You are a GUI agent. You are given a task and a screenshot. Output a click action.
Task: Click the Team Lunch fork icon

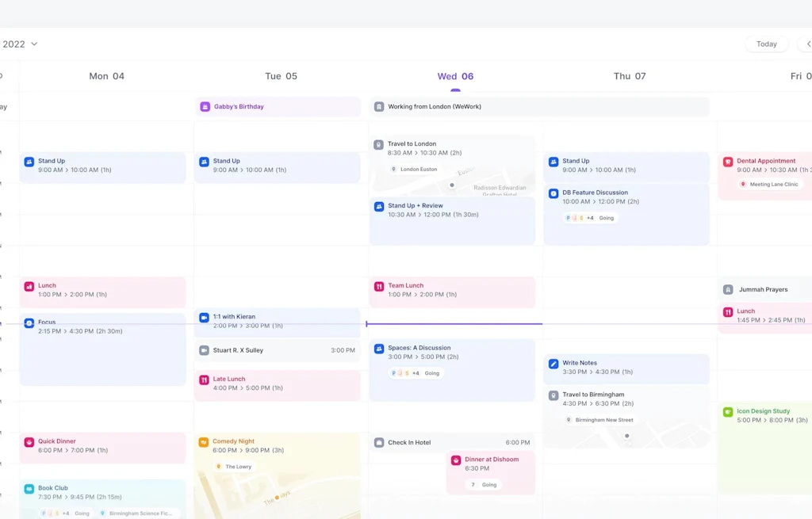pyautogui.click(x=379, y=286)
